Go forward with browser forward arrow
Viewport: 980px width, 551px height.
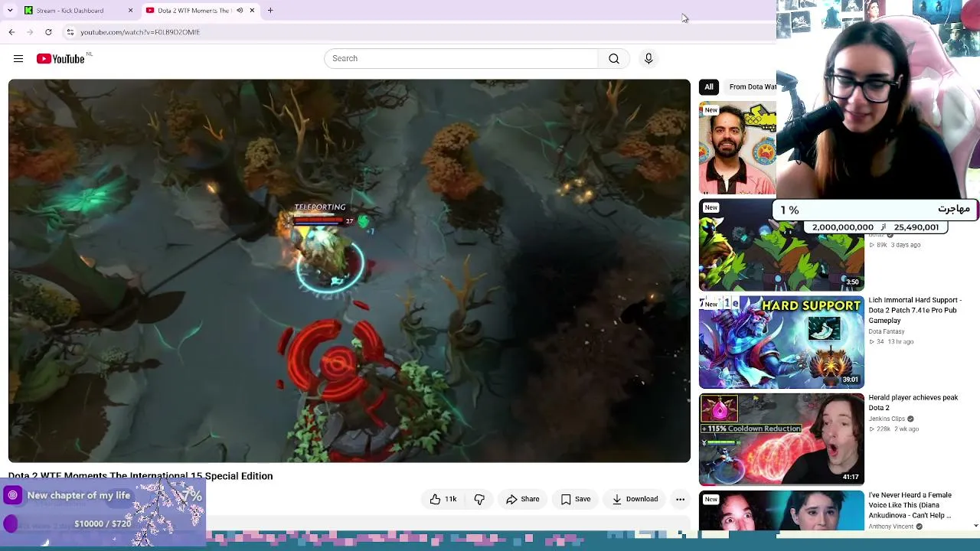pos(30,32)
